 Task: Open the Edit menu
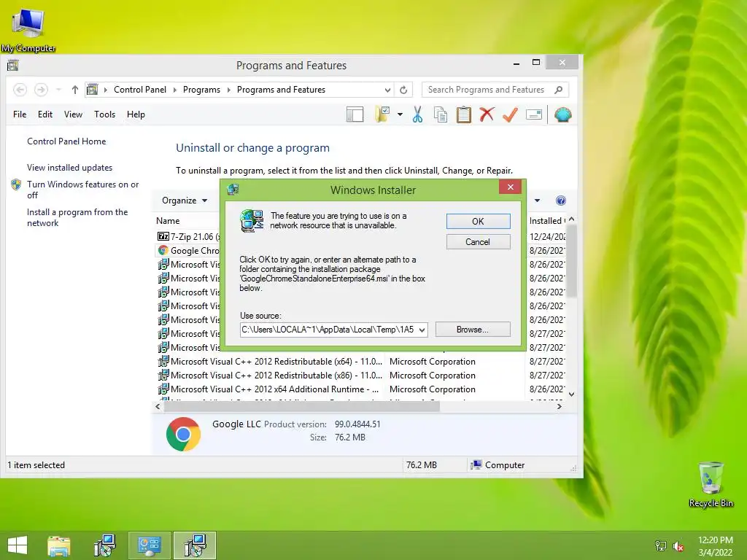click(x=45, y=114)
